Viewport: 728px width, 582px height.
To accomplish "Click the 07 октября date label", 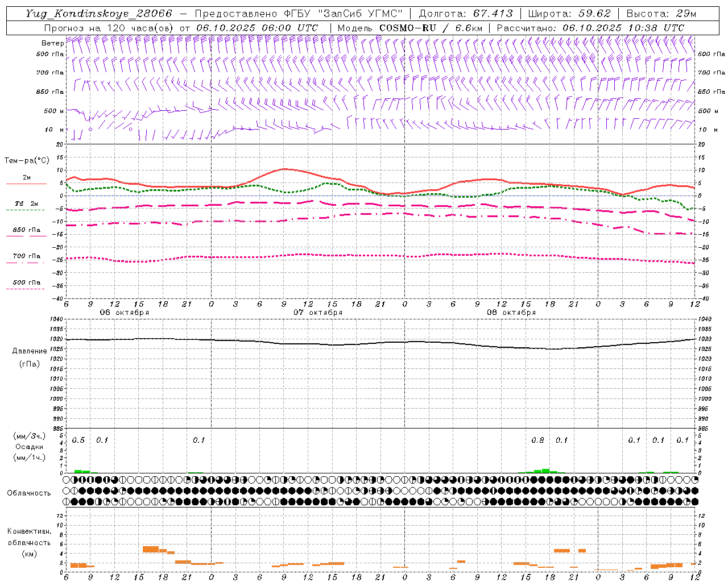I will pyautogui.click(x=318, y=313).
